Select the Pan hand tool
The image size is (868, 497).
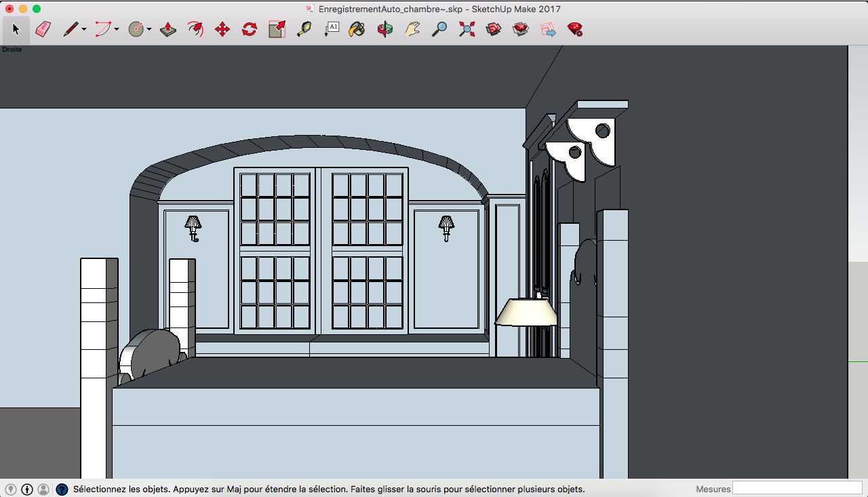[x=412, y=29]
